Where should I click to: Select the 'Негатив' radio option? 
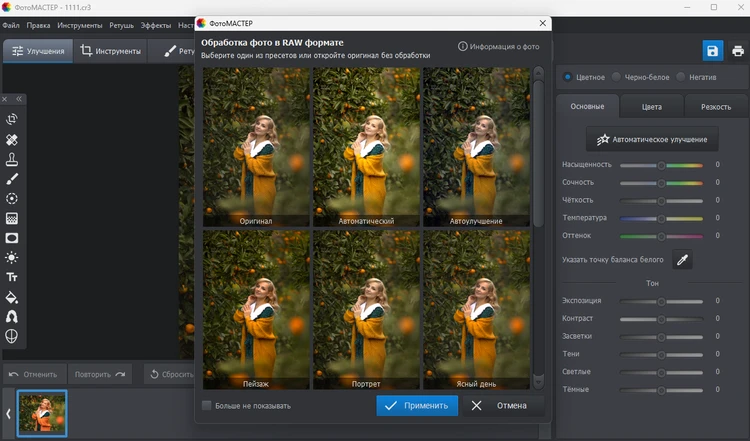[682, 77]
